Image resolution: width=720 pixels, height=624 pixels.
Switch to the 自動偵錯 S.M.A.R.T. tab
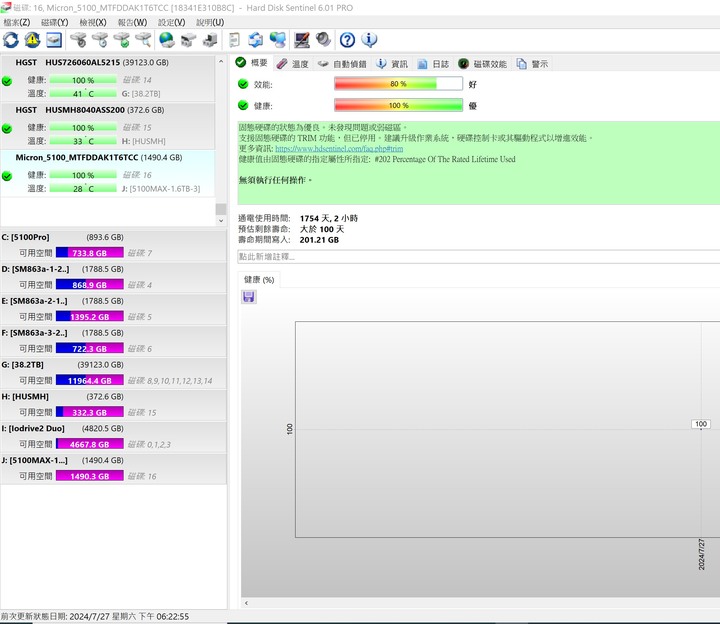343,64
